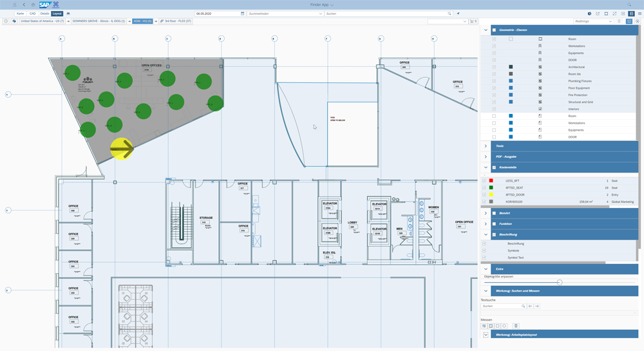Switch to the CAD tab
644x351 pixels.
tap(32, 14)
